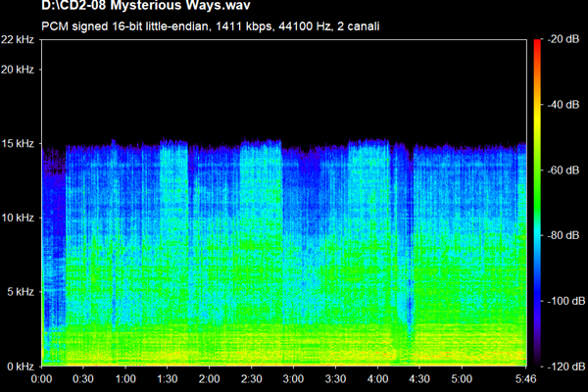Click the -40 dB scale label
Viewport: 588px width, 392px height.
point(563,104)
